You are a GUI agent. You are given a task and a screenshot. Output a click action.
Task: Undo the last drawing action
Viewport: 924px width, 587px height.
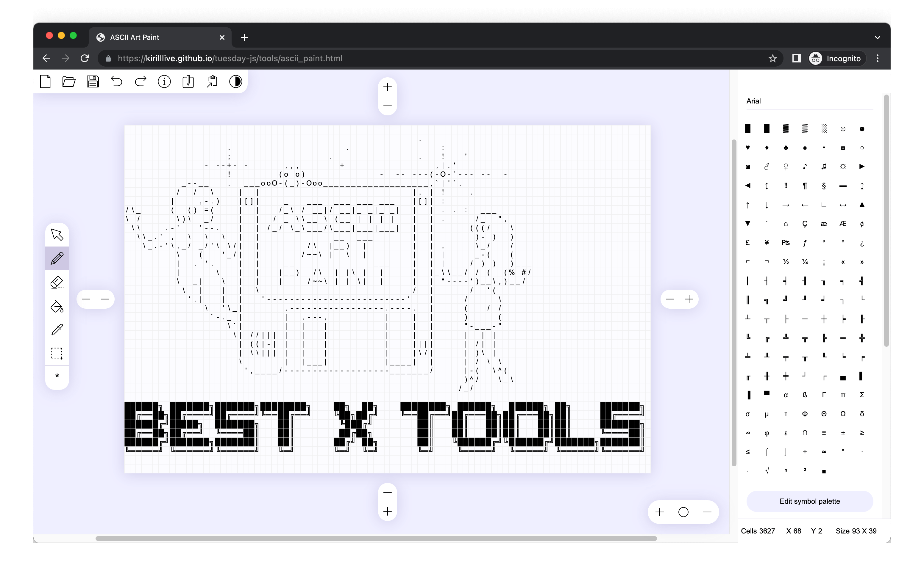click(x=116, y=81)
